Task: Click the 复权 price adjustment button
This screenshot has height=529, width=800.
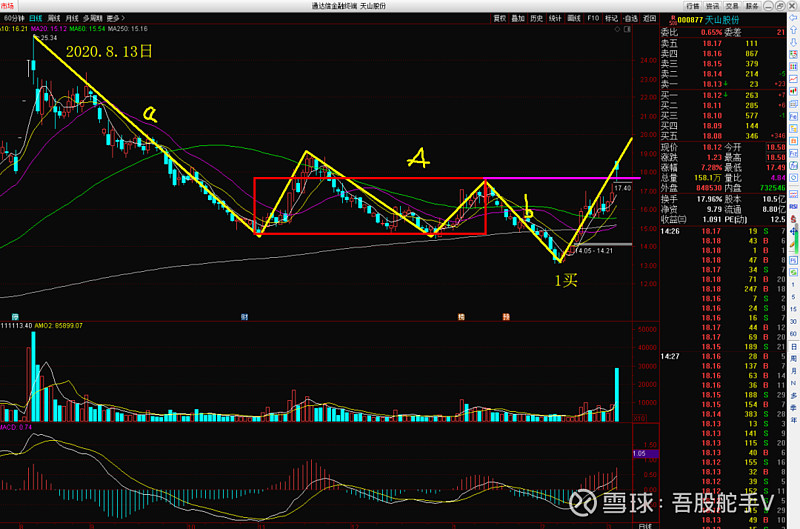Action: (x=498, y=18)
